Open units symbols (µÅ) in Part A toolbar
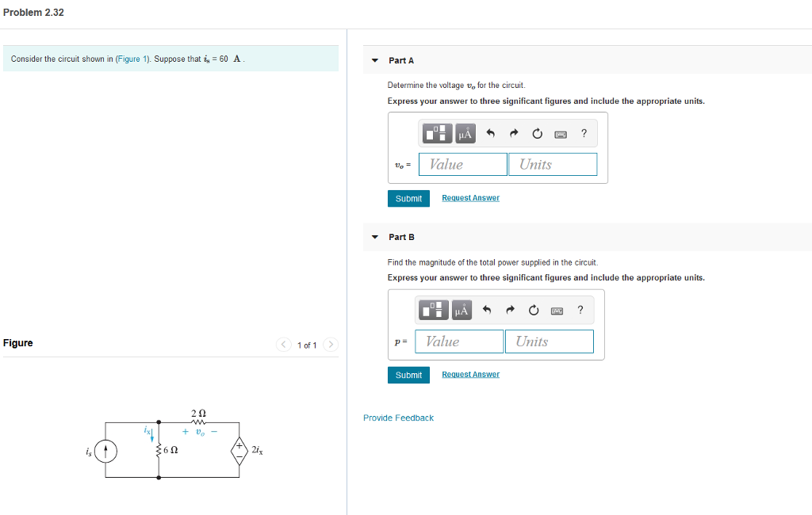This screenshot has width=812, height=515. pyautogui.click(x=465, y=134)
